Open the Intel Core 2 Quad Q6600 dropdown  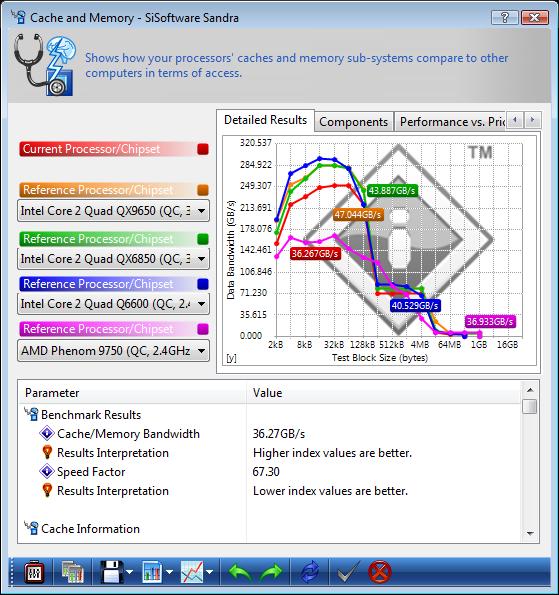click(113, 304)
